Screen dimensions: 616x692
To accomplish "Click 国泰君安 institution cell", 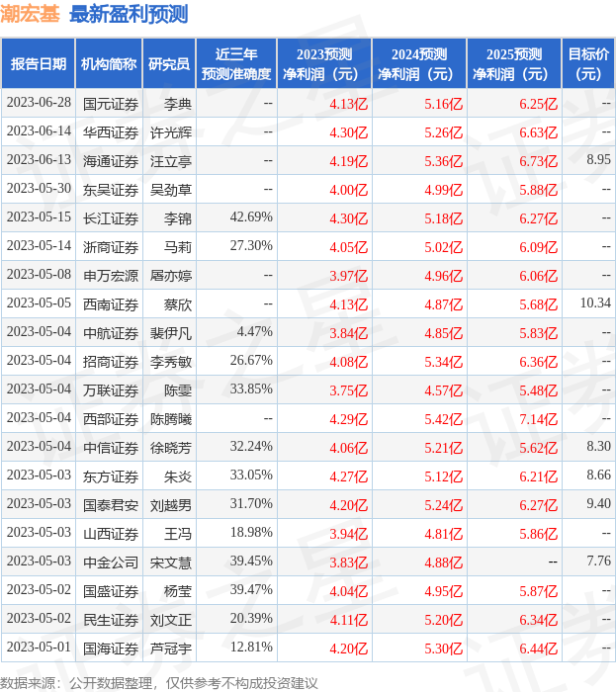I will (x=111, y=505).
